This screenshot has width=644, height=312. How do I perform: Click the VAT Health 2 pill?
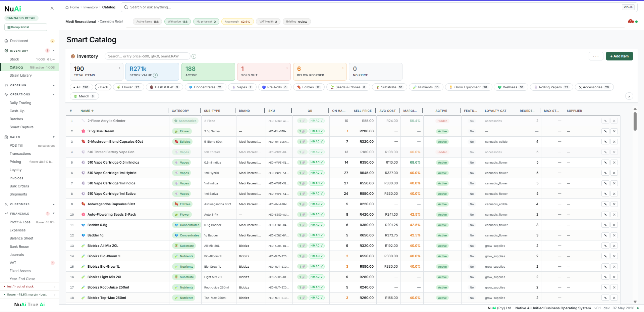pos(268,21)
